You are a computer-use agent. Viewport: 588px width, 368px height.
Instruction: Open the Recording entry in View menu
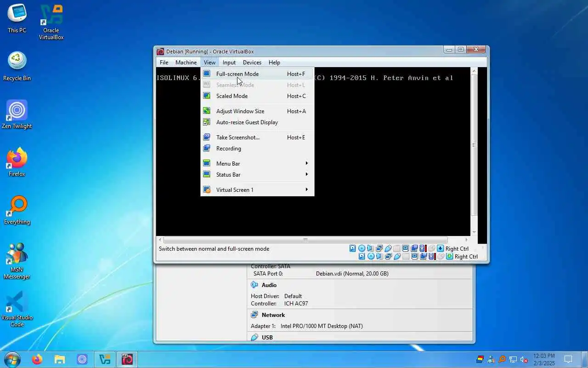pos(257,149)
